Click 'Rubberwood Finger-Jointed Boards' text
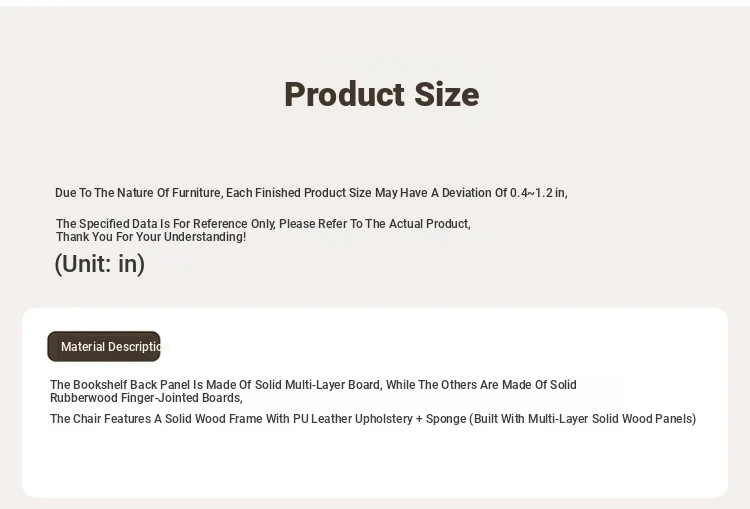The height and width of the screenshot is (509, 750). tap(145, 398)
